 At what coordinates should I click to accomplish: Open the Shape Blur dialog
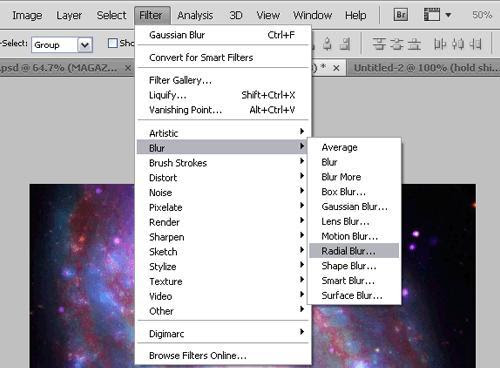tap(354, 266)
